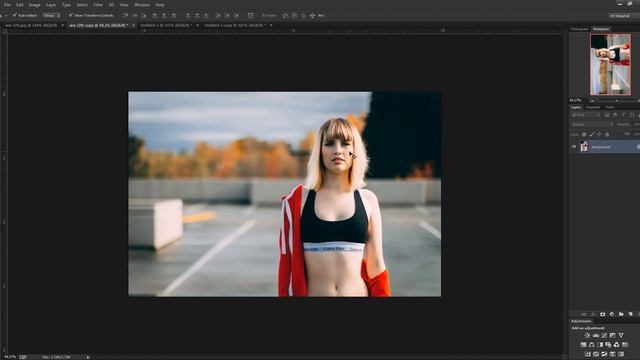Click Link layers icon in Layers panel
This screenshot has height=360, width=640.
(x=584, y=314)
